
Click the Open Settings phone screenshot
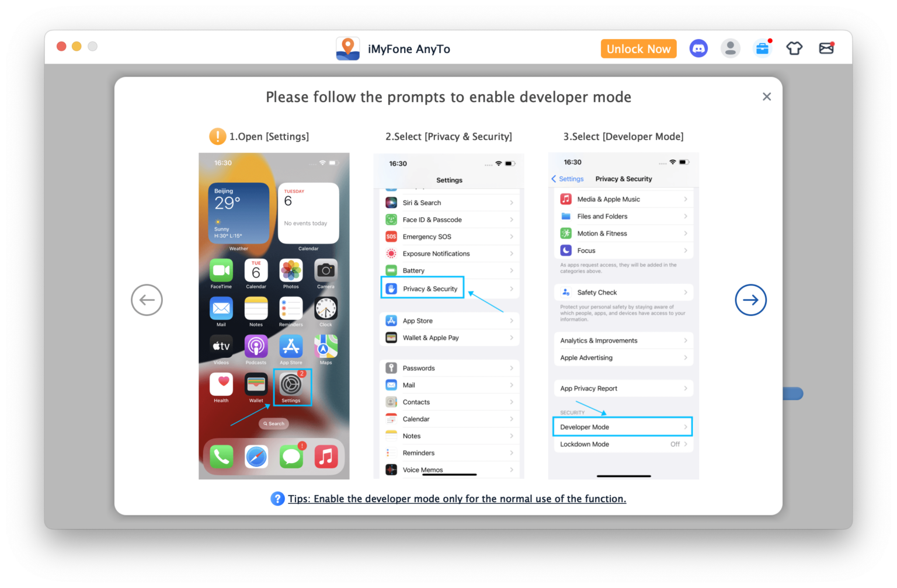coord(274,316)
